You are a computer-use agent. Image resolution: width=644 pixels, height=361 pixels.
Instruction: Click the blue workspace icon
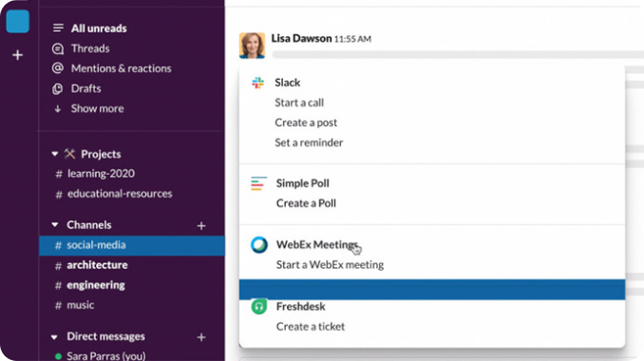click(18, 21)
